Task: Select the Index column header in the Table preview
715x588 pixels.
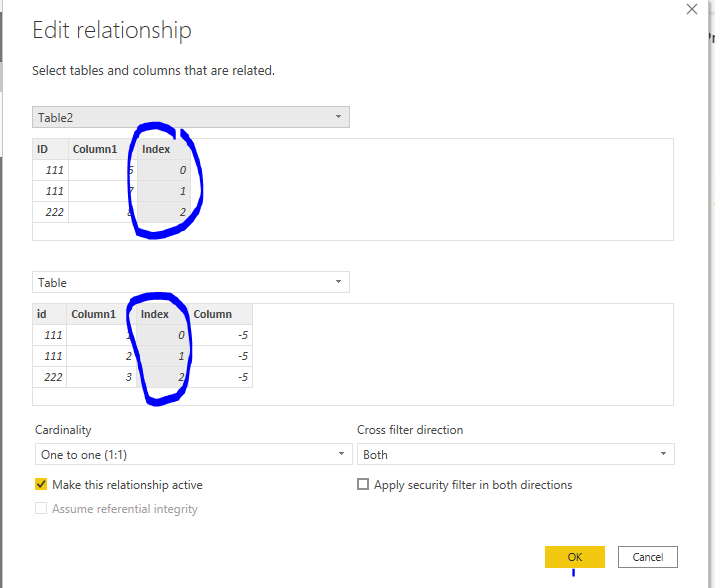Action: click(x=163, y=314)
